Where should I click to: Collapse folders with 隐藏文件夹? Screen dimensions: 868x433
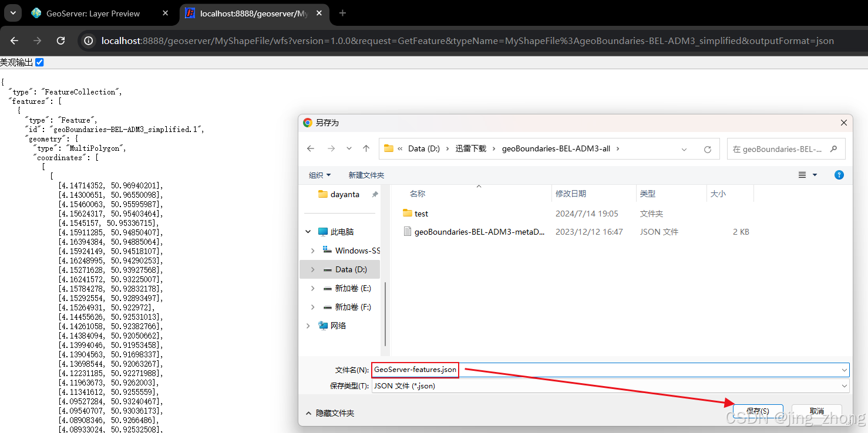tap(329, 413)
